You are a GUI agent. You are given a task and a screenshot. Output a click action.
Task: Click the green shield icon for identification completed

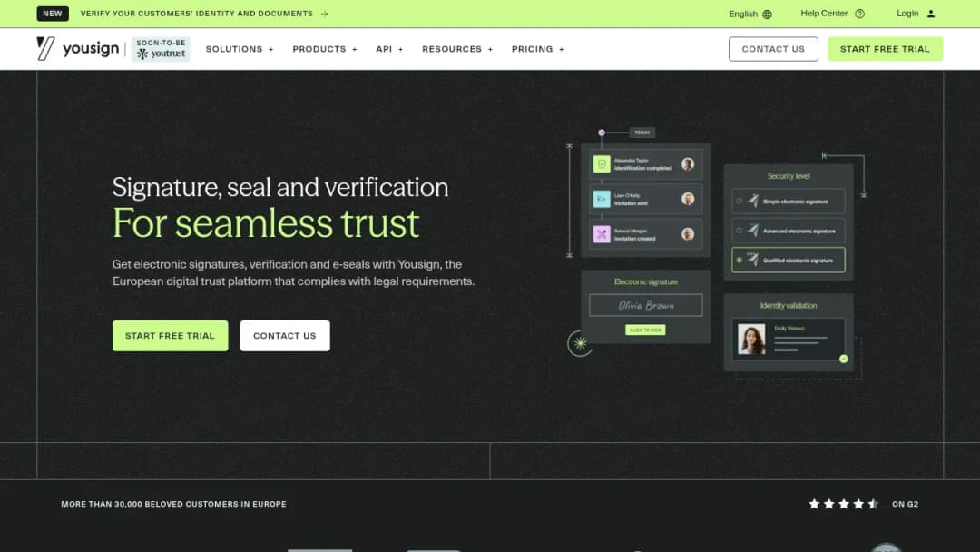point(602,163)
